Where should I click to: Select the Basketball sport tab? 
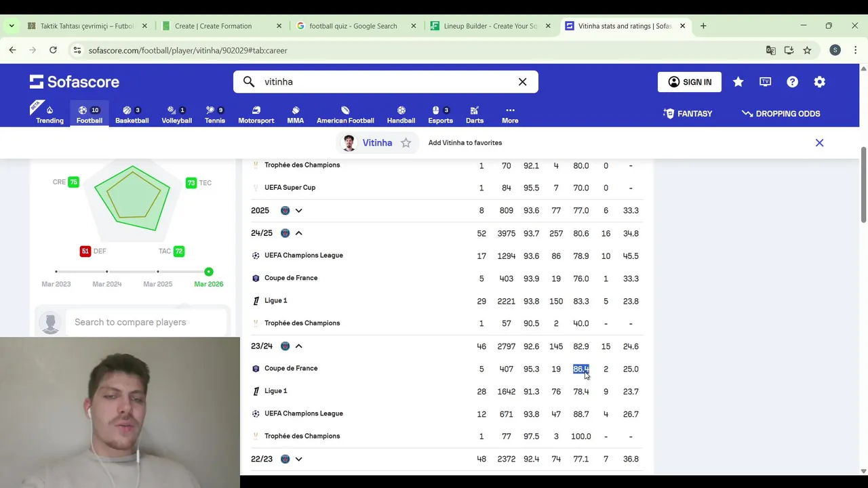pyautogui.click(x=132, y=114)
